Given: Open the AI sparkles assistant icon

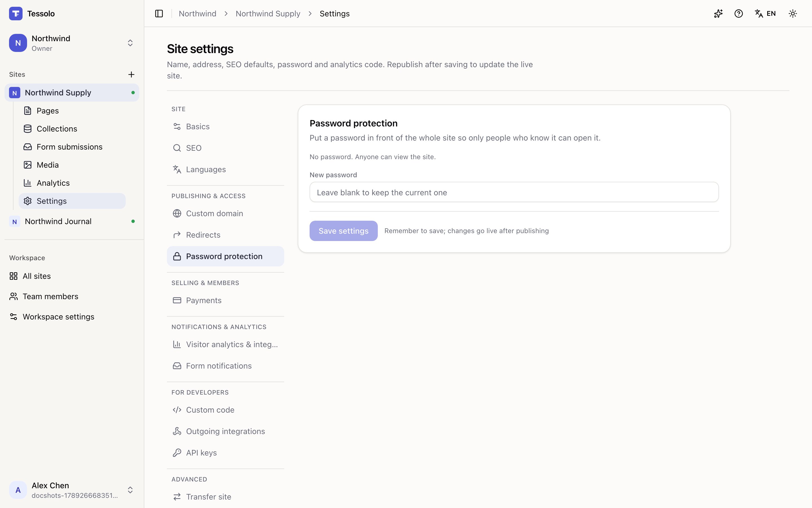Looking at the screenshot, I should (718, 14).
